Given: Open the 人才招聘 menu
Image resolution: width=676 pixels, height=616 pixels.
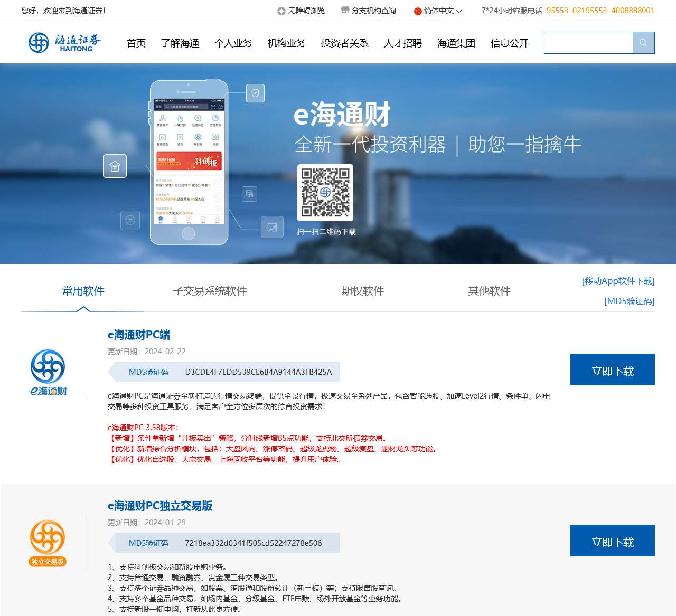Looking at the screenshot, I should coord(403,43).
